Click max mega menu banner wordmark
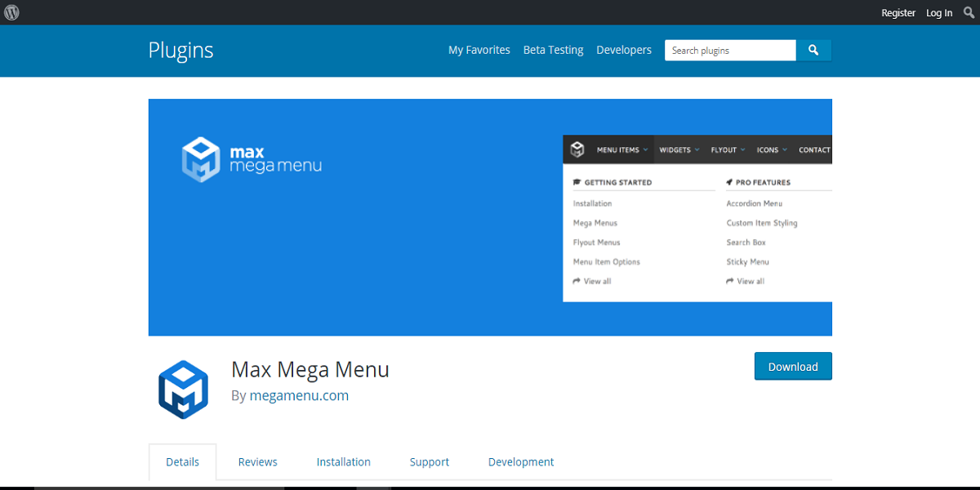Image resolution: width=980 pixels, height=490 pixels. [275, 160]
